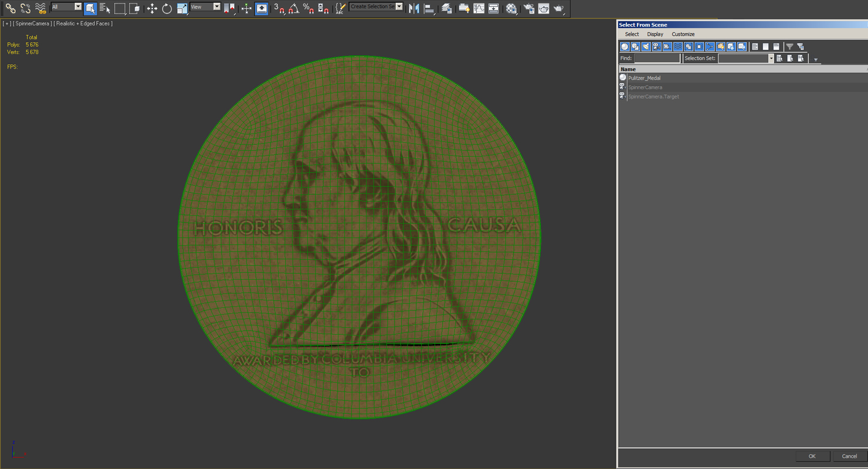Activate the Select and Rotate tool
The width and height of the screenshot is (868, 469).
click(167, 8)
